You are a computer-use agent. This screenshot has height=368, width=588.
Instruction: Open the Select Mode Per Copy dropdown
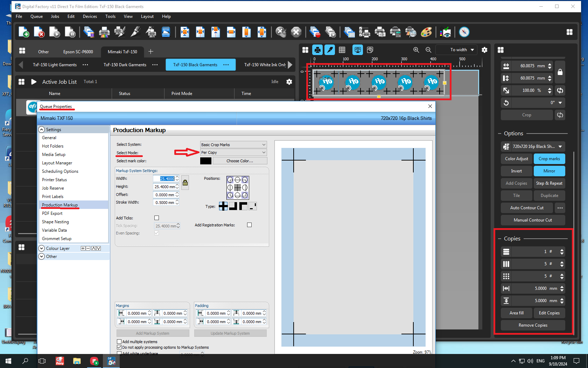coord(233,152)
